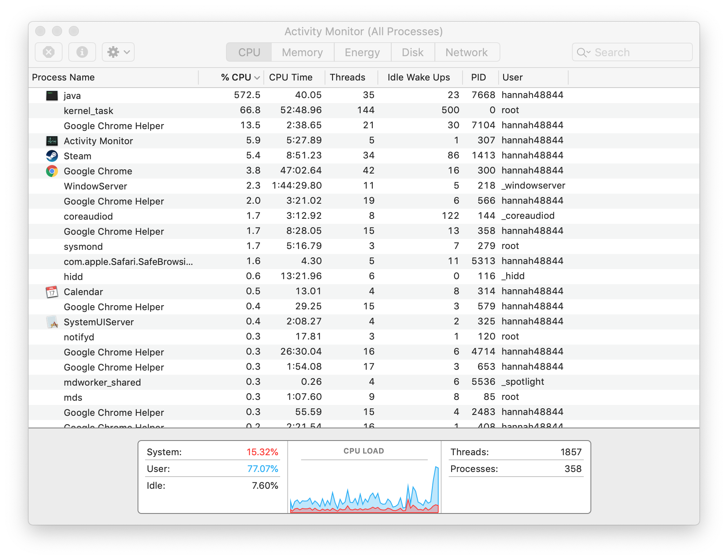The height and width of the screenshot is (560, 728).
Task: Click the Processes 358 total value
Action: [x=573, y=469]
